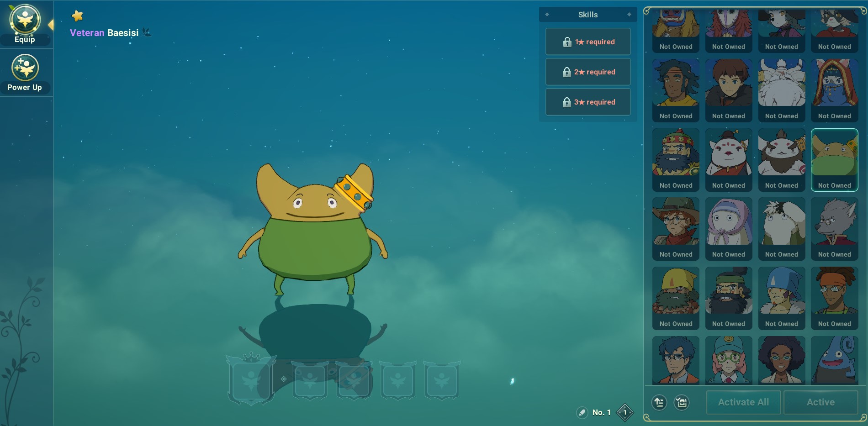Click the leaf element icon beside Baesisi
The image size is (868, 426).
(147, 32)
